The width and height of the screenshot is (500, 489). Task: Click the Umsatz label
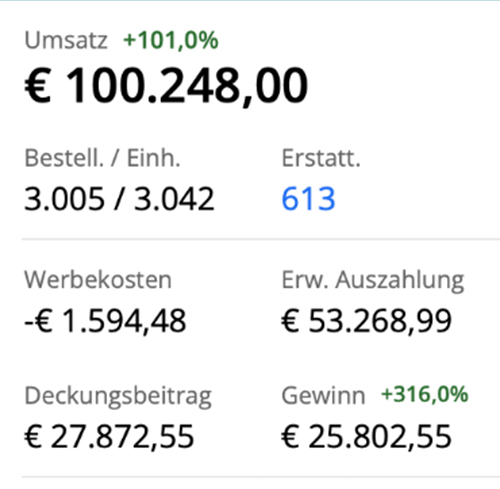point(66,40)
